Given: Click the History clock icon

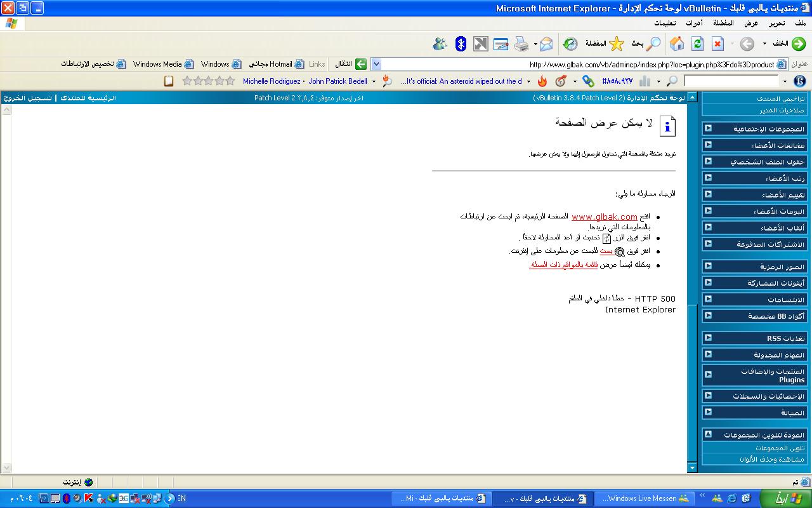Looking at the screenshot, I should [570, 44].
